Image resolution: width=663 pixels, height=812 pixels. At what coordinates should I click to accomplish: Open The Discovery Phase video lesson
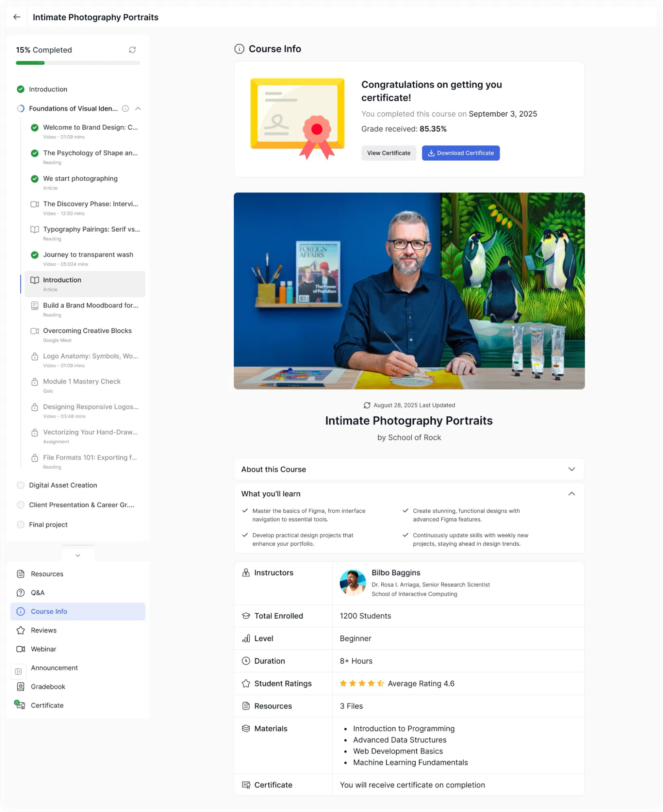[x=85, y=208]
